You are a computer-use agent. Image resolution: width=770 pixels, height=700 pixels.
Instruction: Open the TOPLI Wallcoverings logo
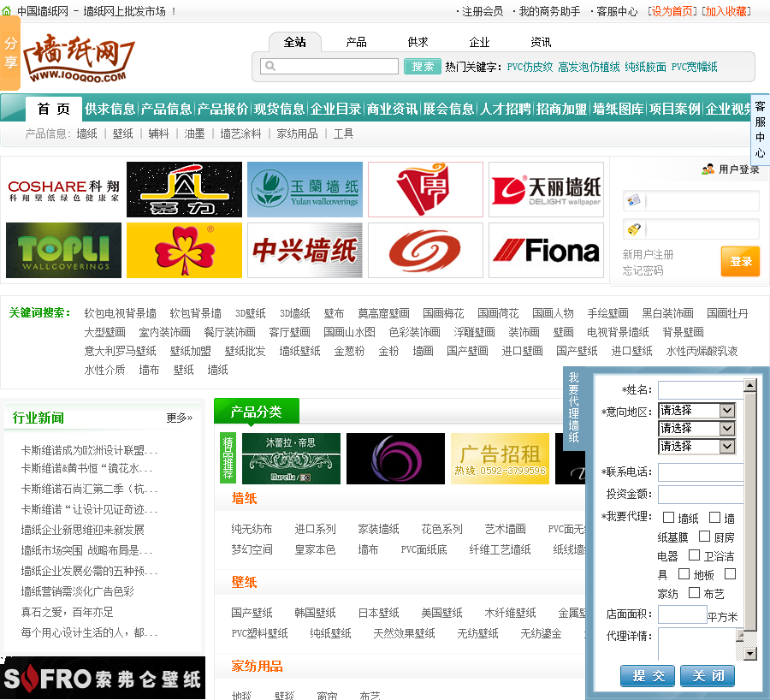pyautogui.click(x=64, y=251)
